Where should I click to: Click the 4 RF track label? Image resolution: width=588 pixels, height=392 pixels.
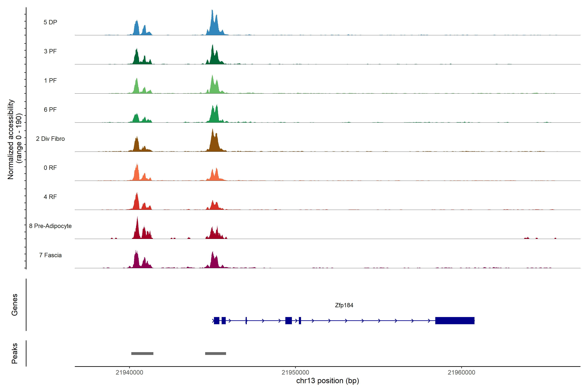50,197
